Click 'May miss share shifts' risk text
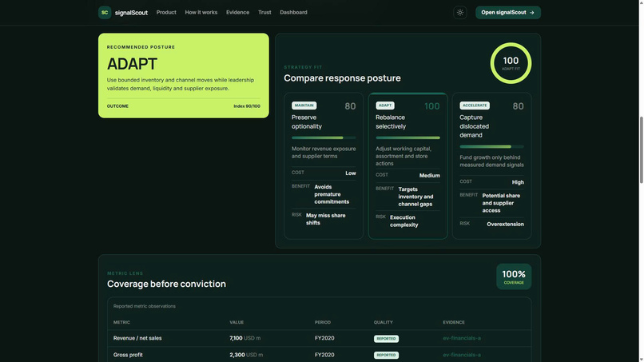This screenshot has height=362, width=644. [x=326, y=219]
